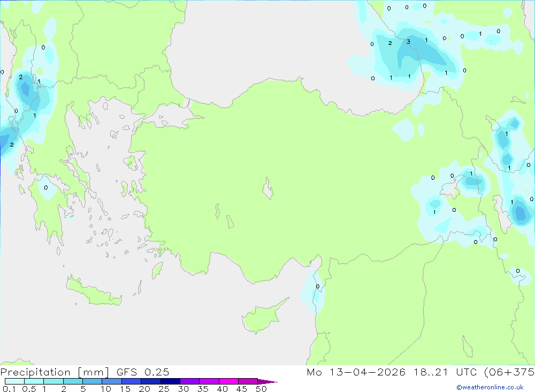535x392 pixels.
Task: Select the 2–5 mm legend color swatch
Action: pyautogui.click(x=73, y=381)
